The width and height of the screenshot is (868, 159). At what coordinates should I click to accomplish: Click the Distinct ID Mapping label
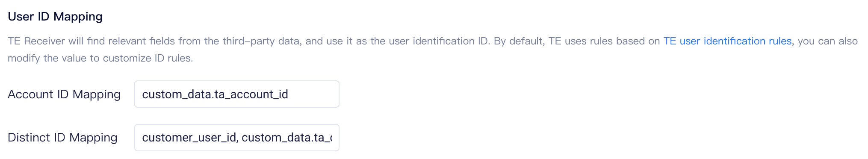click(x=62, y=138)
